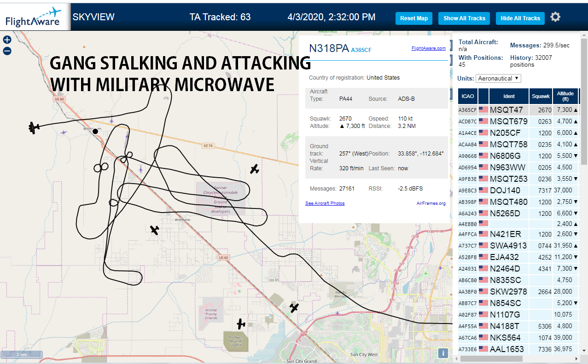Screen dimensions: 588x364
Task: Zoom out the map with minus button
Action: [x=7, y=51]
